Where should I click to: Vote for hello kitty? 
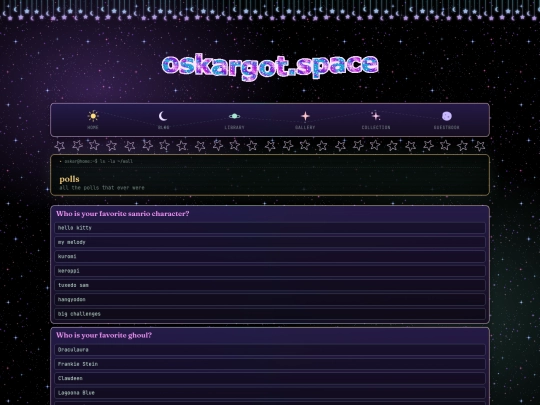pos(270,228)
